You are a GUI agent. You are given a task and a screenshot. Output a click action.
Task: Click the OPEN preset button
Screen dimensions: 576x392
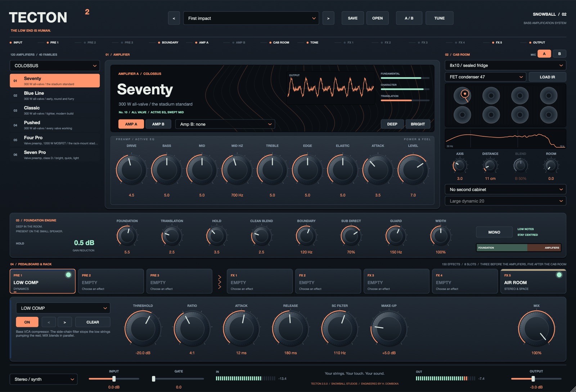pos(377,18)
